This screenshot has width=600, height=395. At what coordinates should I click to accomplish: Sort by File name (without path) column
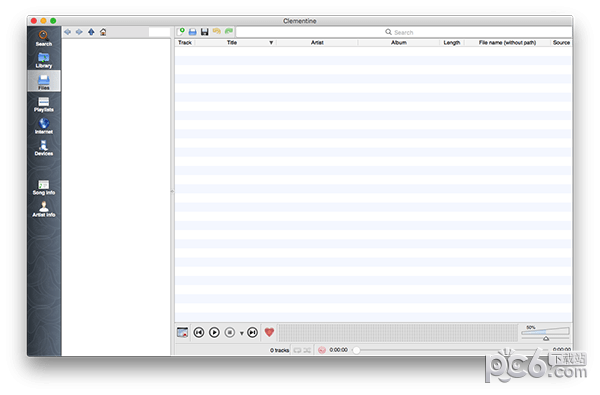[x=507, y=42]
